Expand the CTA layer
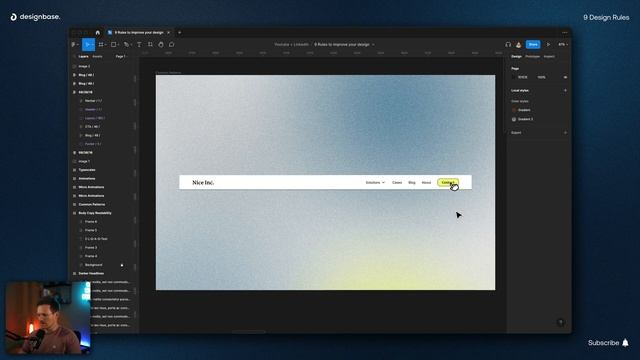 (81, 127)
